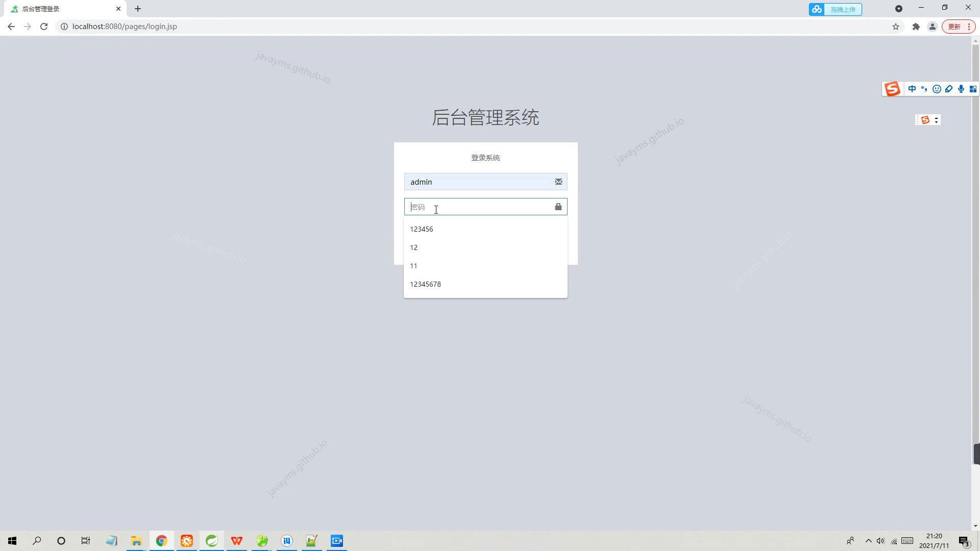Toggle Chinese/English mode on Sogou input bar
The image size is (980, 551).
[912, 89]
